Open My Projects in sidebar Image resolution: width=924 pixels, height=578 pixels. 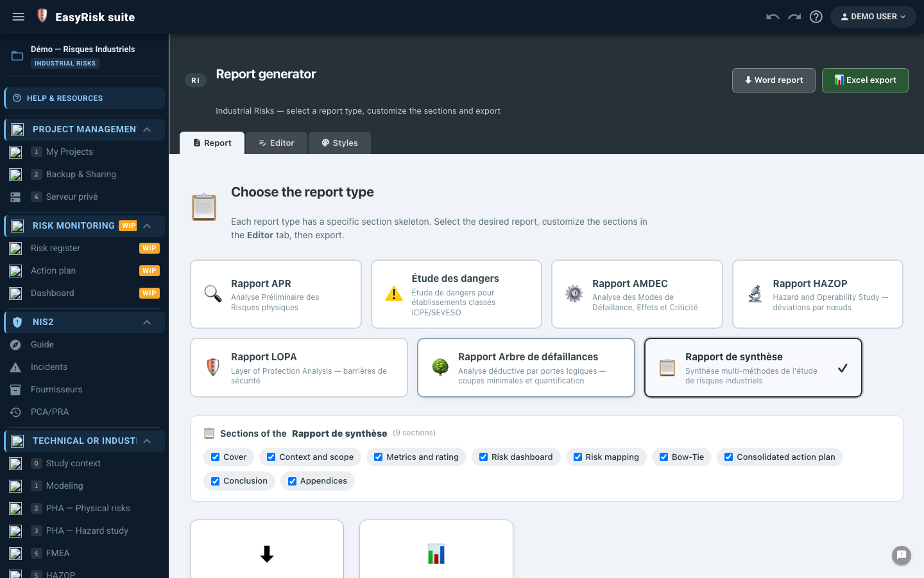click(85, 152)
